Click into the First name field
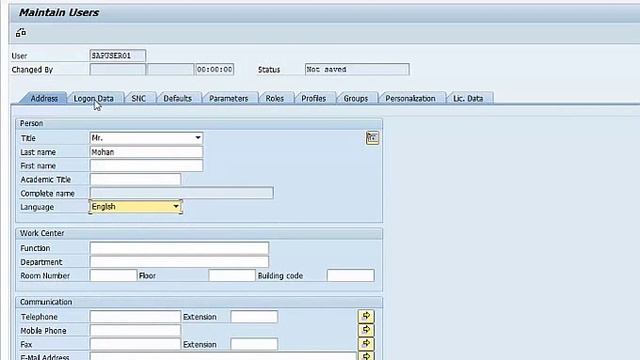 tap(146, 166)
